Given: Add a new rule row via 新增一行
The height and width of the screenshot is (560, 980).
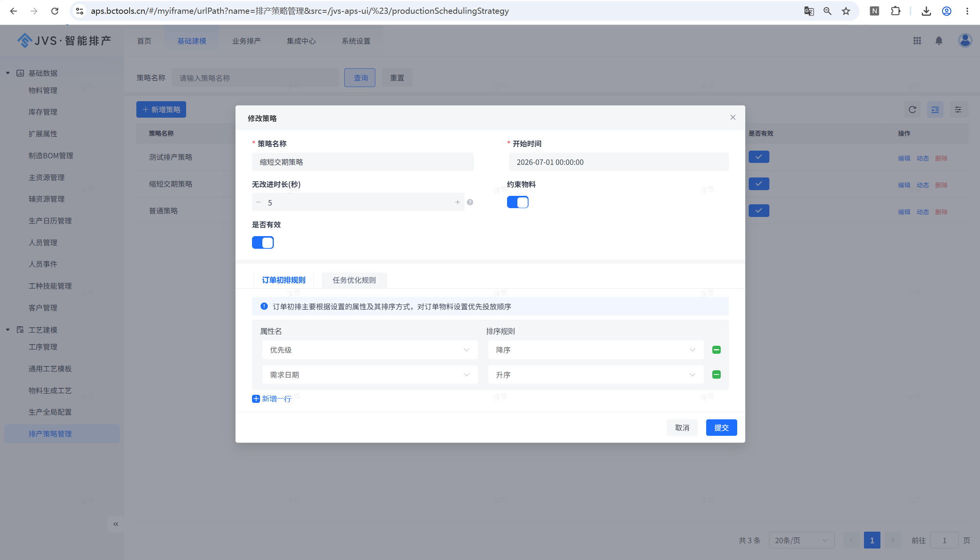Looking at the screenshot, I should (272, 399).
